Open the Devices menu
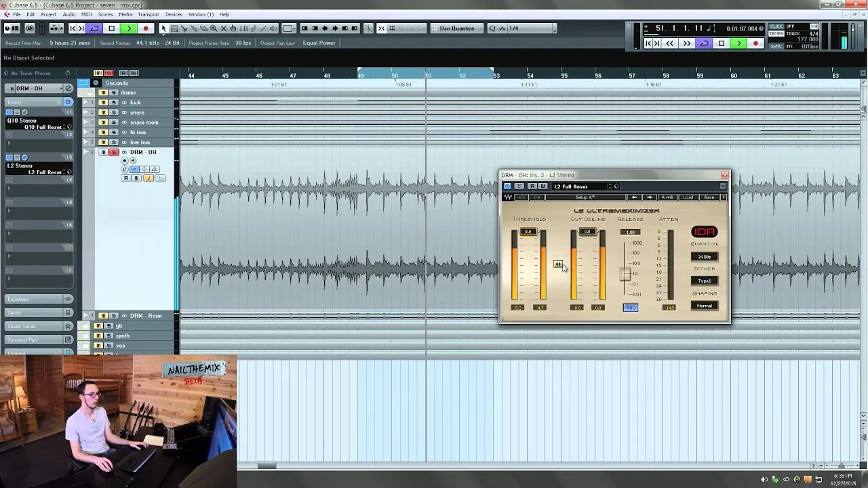The image size is (868, 488). pyautogui.click(x=174, y=14)
